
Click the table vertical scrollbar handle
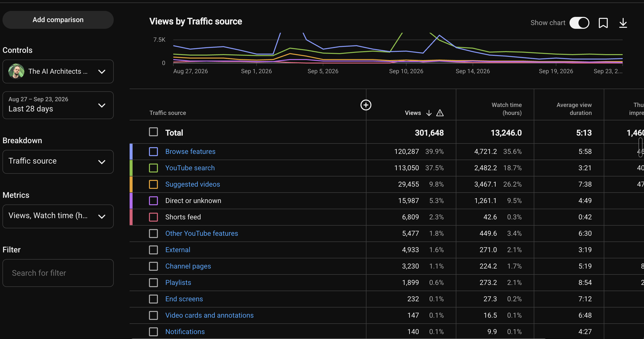tap(640, 147)
